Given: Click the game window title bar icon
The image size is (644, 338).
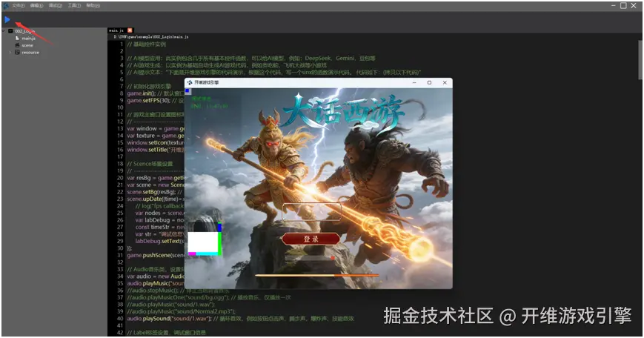Looking at the screenshot, I should [190, 82].
